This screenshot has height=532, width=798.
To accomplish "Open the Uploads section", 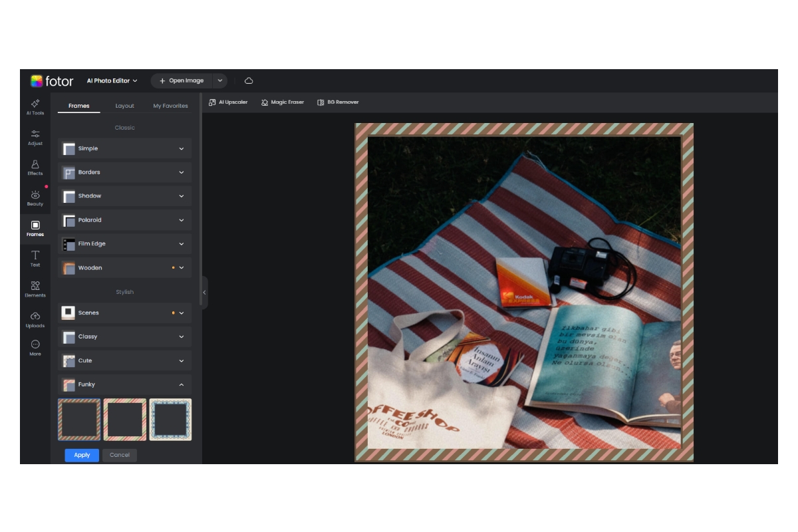I will pyautogui.click(x=35, y=318).
